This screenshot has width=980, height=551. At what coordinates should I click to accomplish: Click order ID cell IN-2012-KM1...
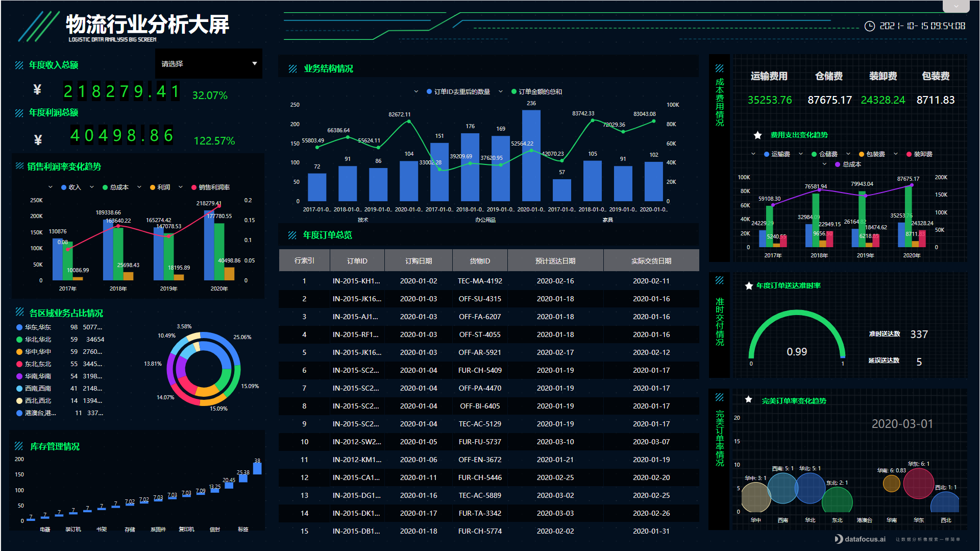pyautogui.click(x=357, y=460)
